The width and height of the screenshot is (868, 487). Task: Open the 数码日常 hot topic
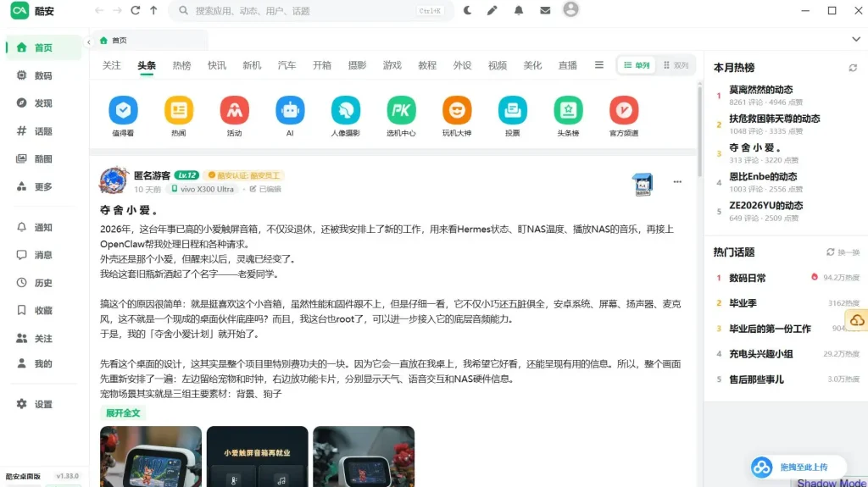[748, 278]
